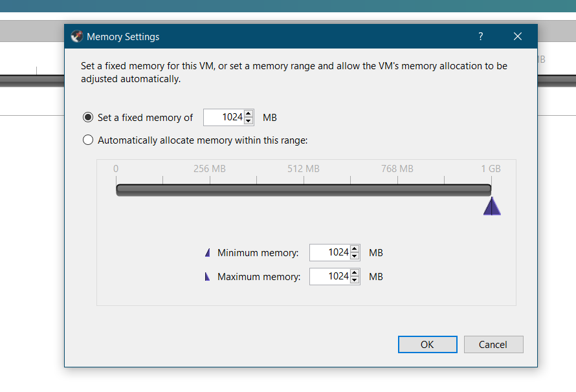The height and width of the screenshot is (392, 576).
Task: Dismiss the dialog with Cancel
Action: [493, 344]
